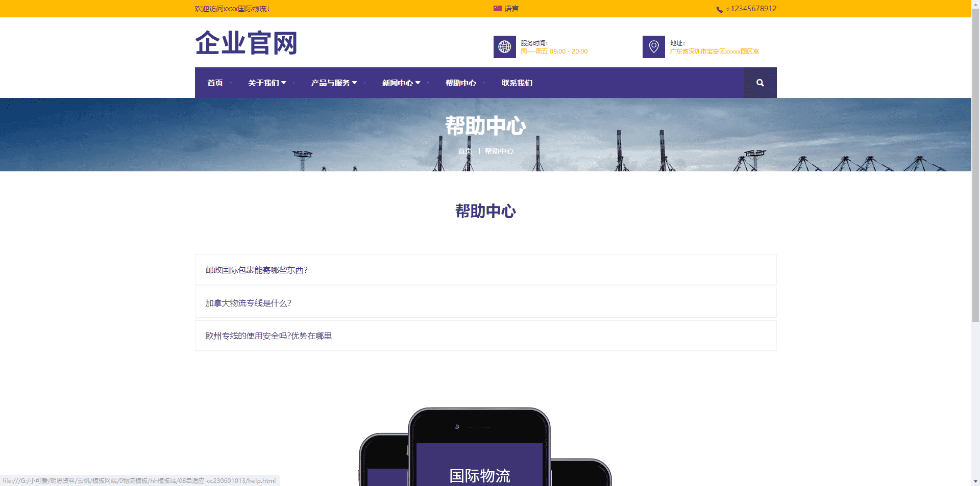Viewport: 980px width, 486px height.
Task: Click the 地址 label
Action: click(677, 43)
